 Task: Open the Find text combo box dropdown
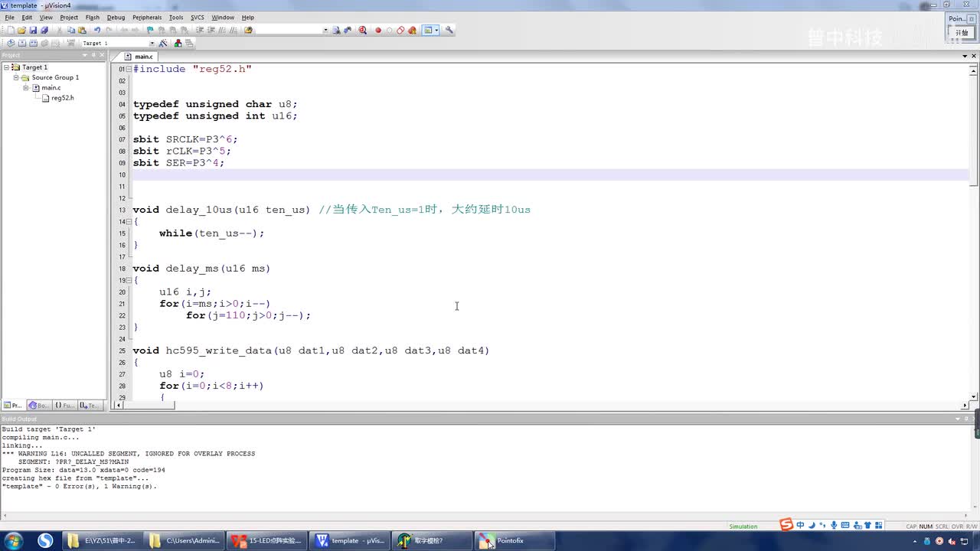point(325,31)
